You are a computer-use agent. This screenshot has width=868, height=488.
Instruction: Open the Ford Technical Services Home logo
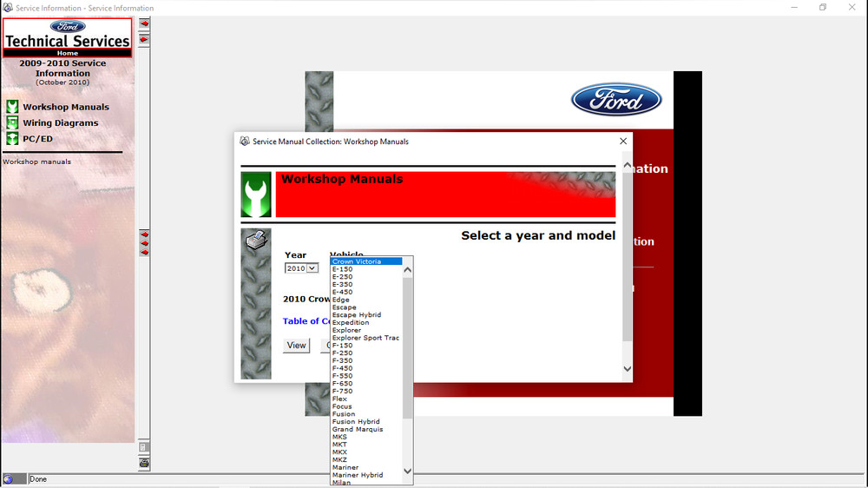pos(68,37)
